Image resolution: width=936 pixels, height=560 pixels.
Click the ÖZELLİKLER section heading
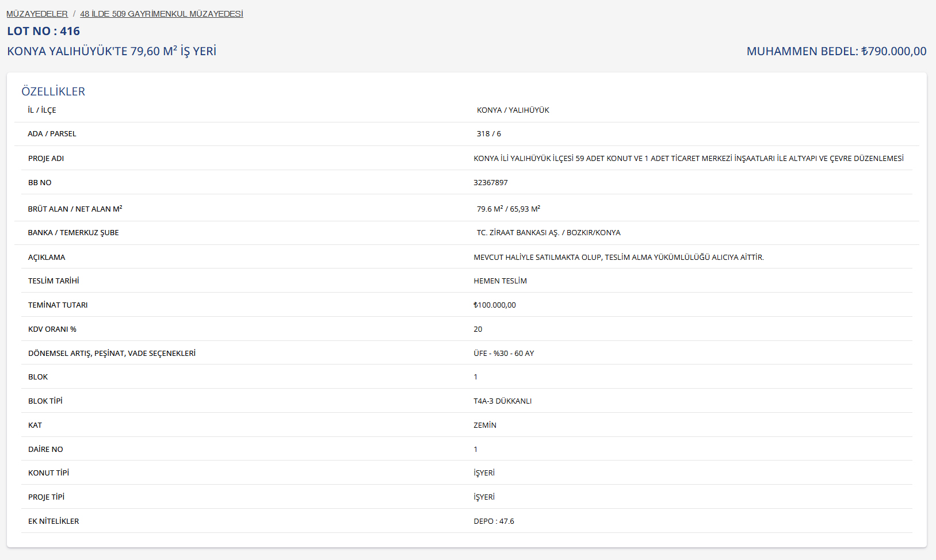[53, 91]
